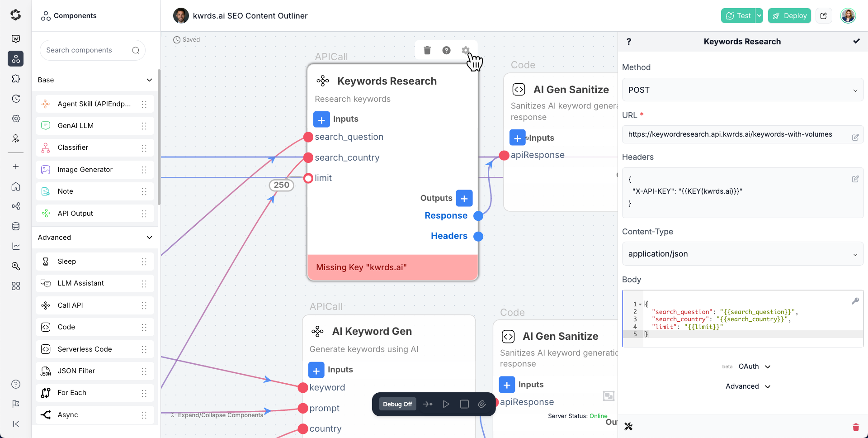Add input to AI Keyword Gen node
Screen dimensions: 868x438
pyautogui.click(x=316, y=370)
